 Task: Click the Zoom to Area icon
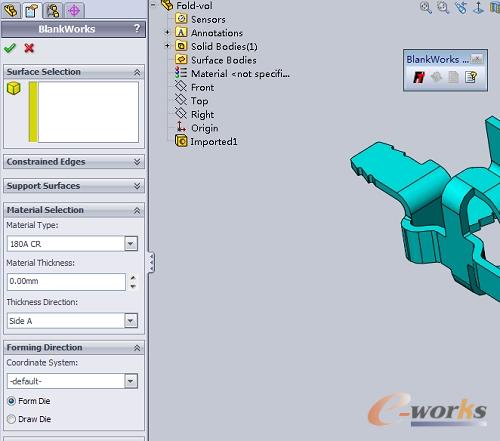[443, 7]
